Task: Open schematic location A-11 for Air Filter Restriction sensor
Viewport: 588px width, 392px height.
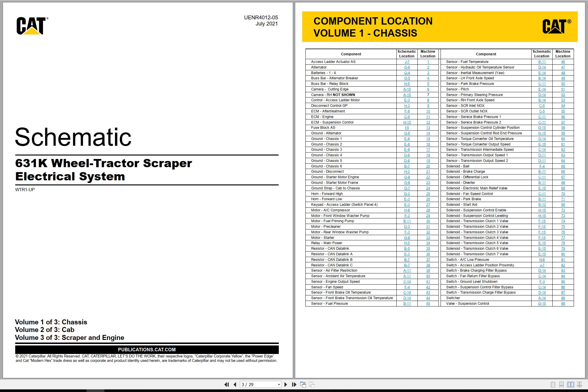Action: pyautogui.click(x=407, y=271)
